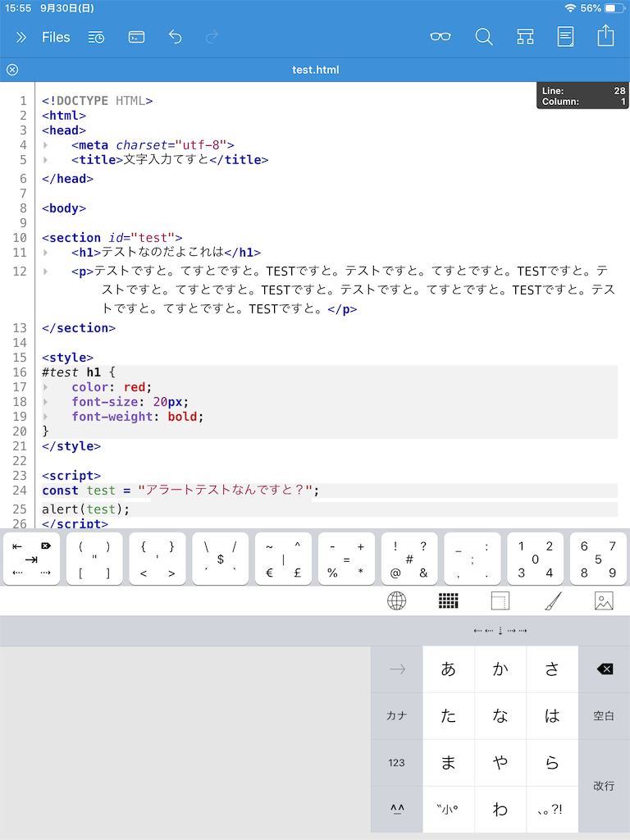
Task: Select the test.html tab title
Action: (x=316, y=70)
